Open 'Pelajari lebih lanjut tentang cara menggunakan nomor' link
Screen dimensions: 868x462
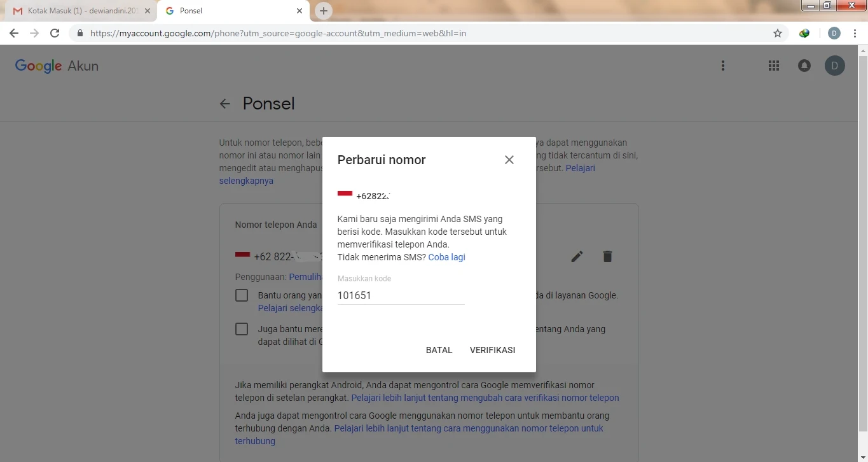(419, 435)
